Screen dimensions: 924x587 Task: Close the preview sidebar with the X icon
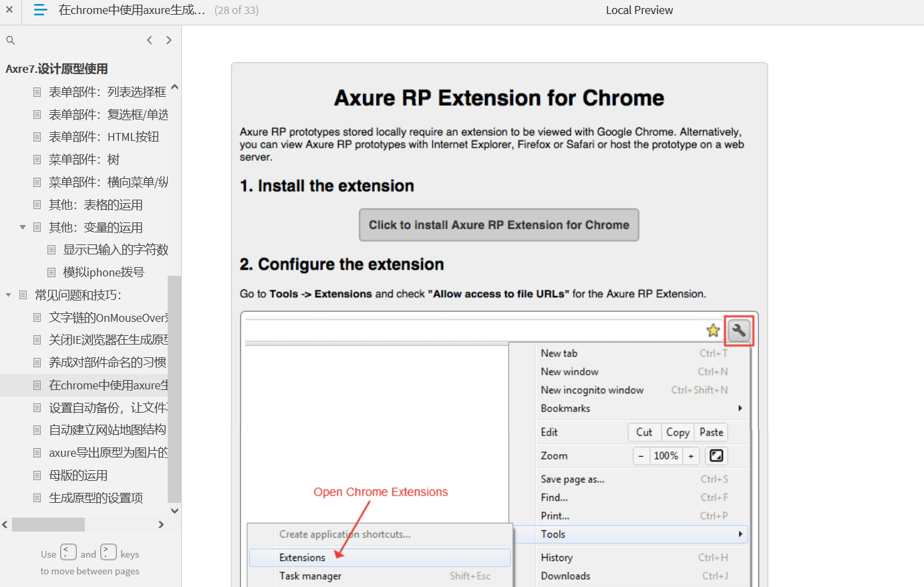click(9, 10)
